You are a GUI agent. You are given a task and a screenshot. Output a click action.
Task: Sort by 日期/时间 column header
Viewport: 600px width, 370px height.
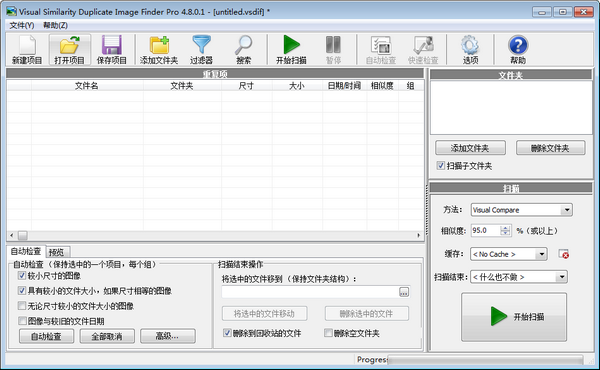(x=344, y=86)
